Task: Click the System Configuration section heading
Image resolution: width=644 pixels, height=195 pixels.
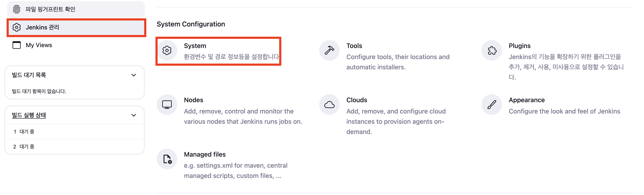Action: (x=191, y=24)
